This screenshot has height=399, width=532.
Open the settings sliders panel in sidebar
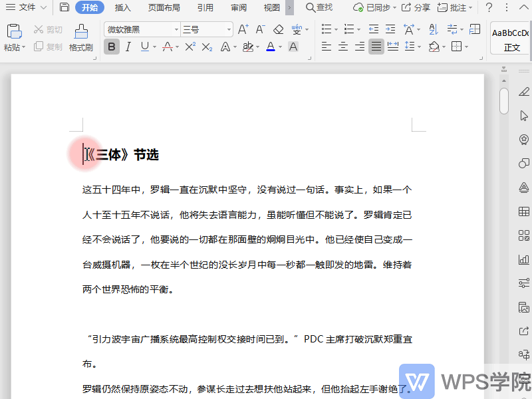pos(524,283)
